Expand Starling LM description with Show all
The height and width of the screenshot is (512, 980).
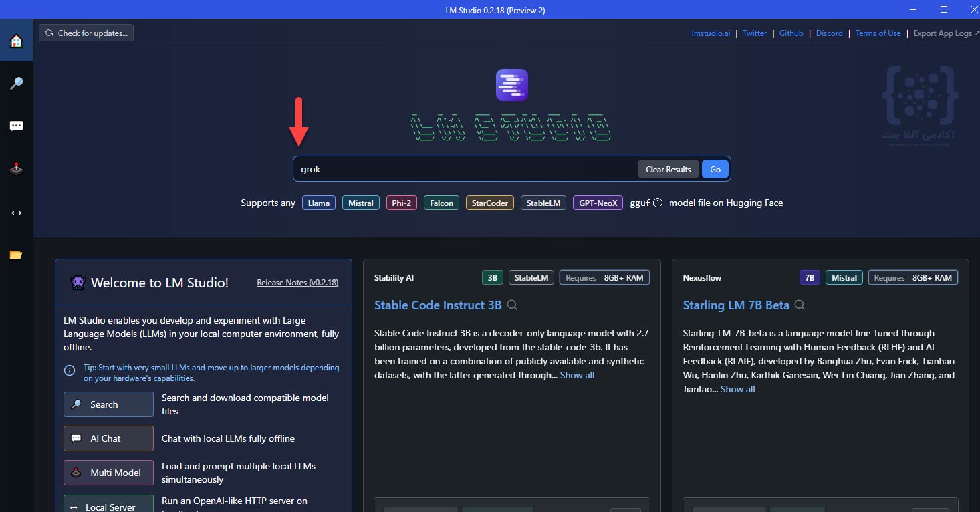pos(737,389)
